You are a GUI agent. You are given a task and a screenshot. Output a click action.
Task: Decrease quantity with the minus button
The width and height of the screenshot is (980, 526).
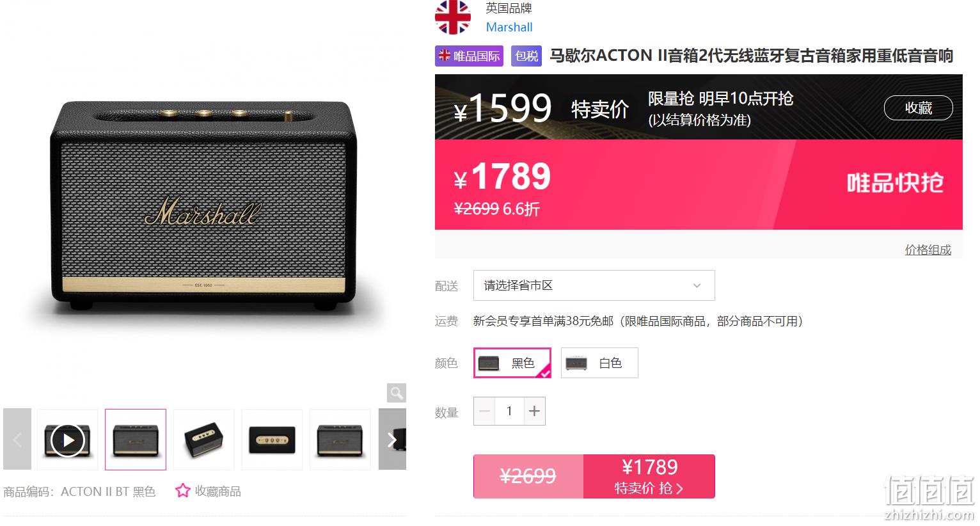[x=484, y=411]
